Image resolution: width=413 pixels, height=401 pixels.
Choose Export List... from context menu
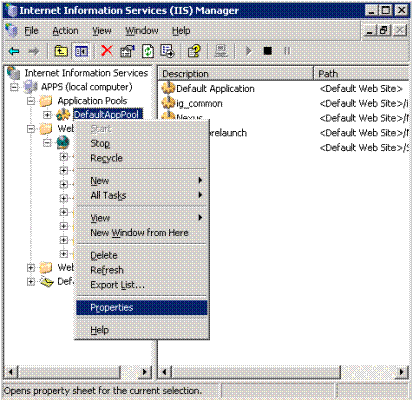point(142,285)
